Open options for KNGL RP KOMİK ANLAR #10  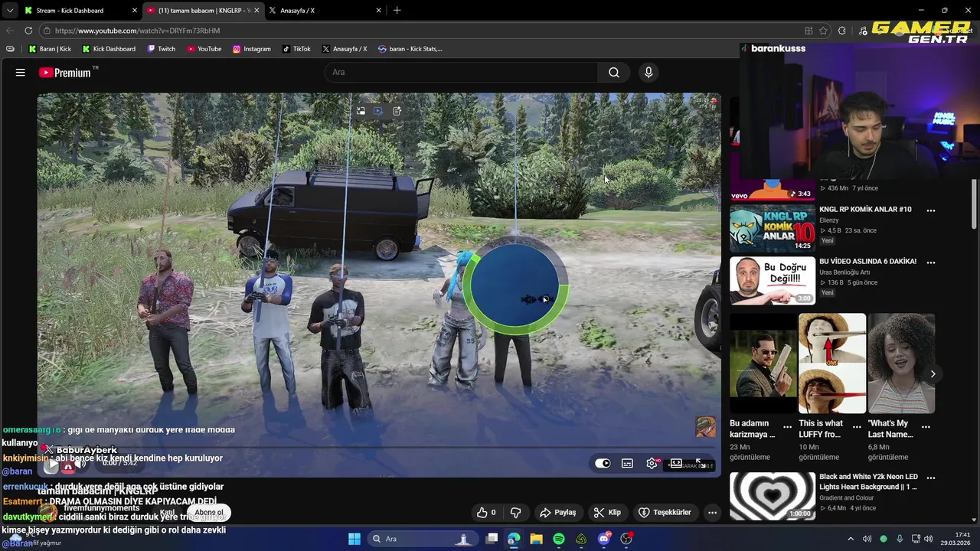[931, 210]
